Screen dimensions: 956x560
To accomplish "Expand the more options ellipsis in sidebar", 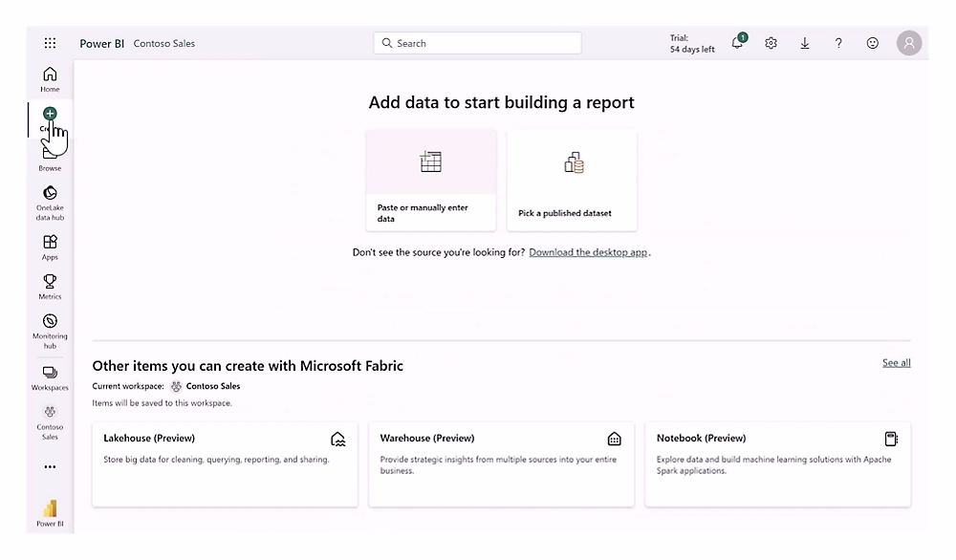I will point(50,467).
